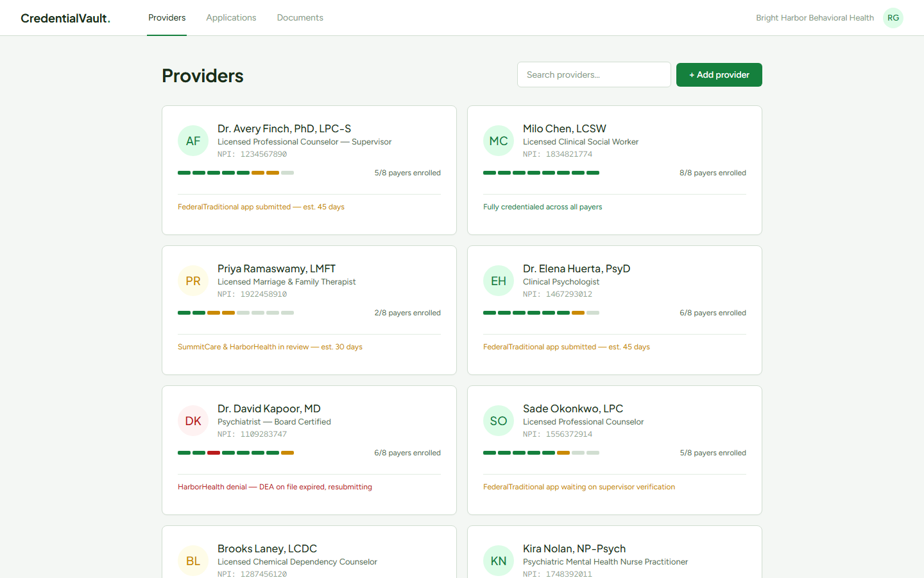The height and width of the screenshot is (578, 924).
Task: Click NPI: 1467293012
Action: tap(558, 294)
